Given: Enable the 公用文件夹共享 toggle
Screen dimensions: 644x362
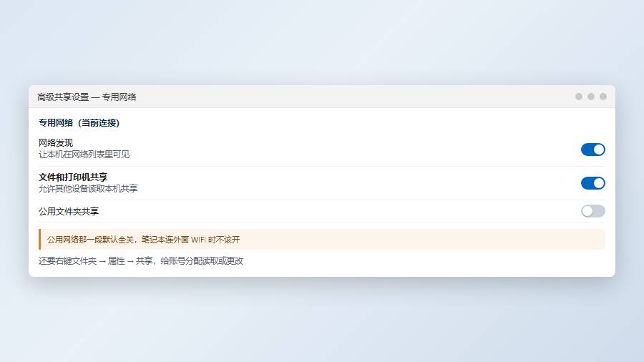Looking at the screenshot, I should tap(592, 211).
